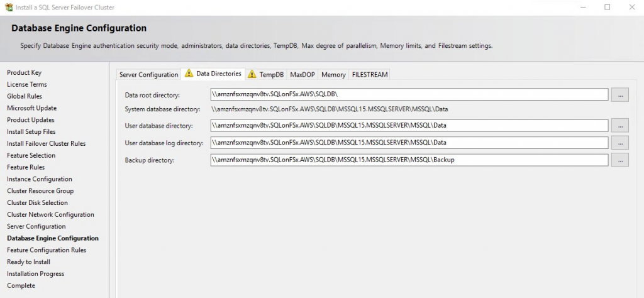The width and height of the screenshot is (644, 298).
Task: Select the System database directory path text
Action: coord(330,109)
